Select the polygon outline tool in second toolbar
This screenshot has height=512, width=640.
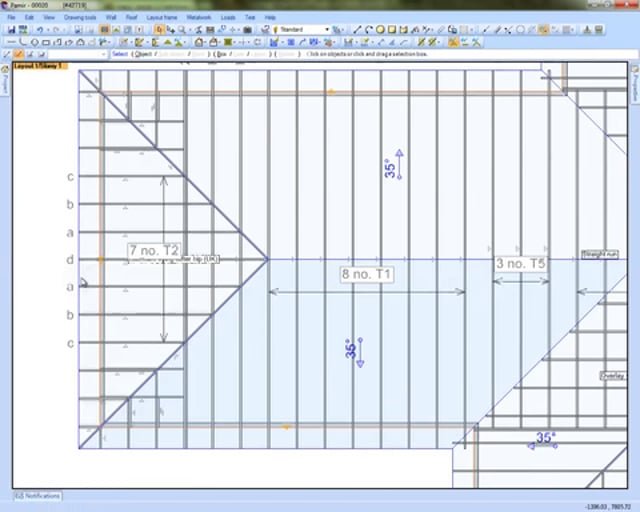click(x=35, y=42)
